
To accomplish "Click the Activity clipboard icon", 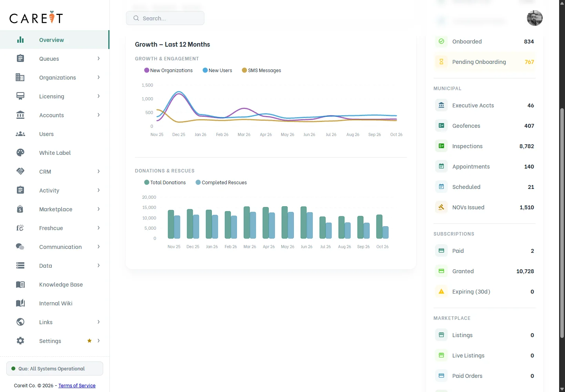I will (20, 190).
